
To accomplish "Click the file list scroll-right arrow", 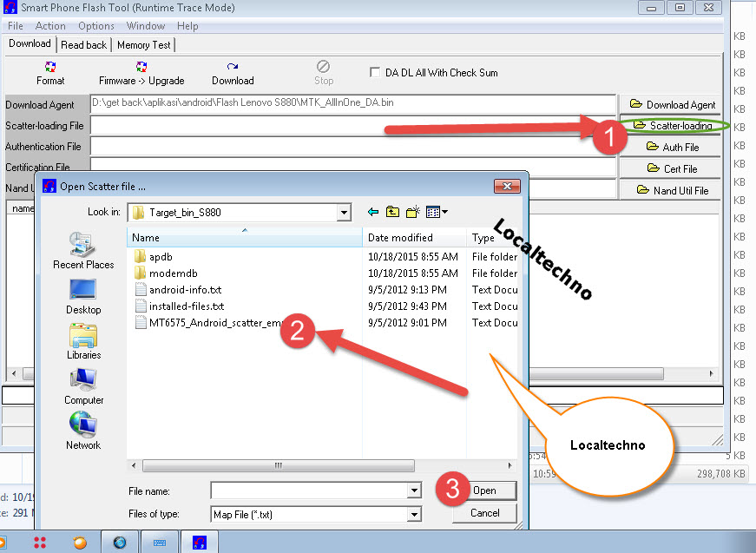I will coord(510,465).
